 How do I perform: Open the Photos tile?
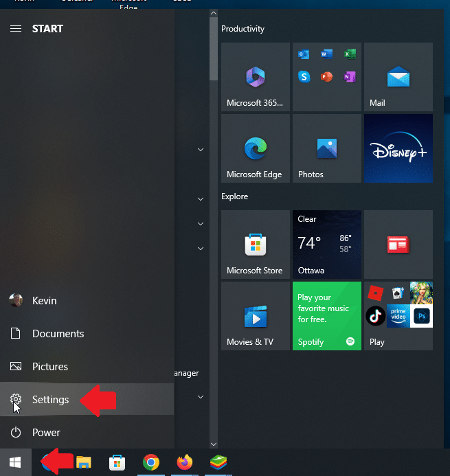pos(327,148)
